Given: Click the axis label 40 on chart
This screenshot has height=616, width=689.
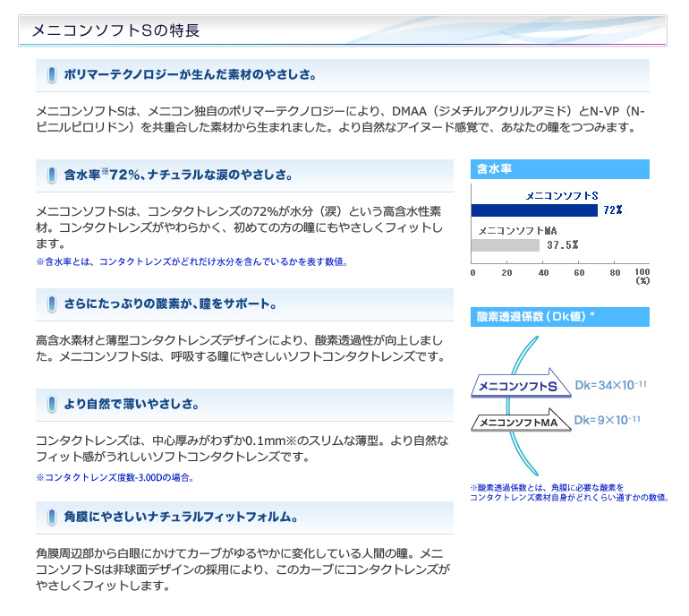Looking at the screenshot, I should pos(543,272).
